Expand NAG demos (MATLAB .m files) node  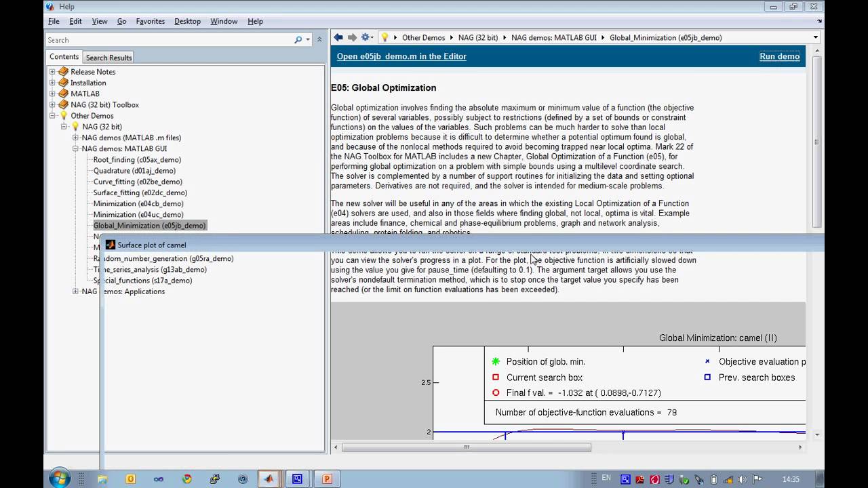tap(75, 138)
